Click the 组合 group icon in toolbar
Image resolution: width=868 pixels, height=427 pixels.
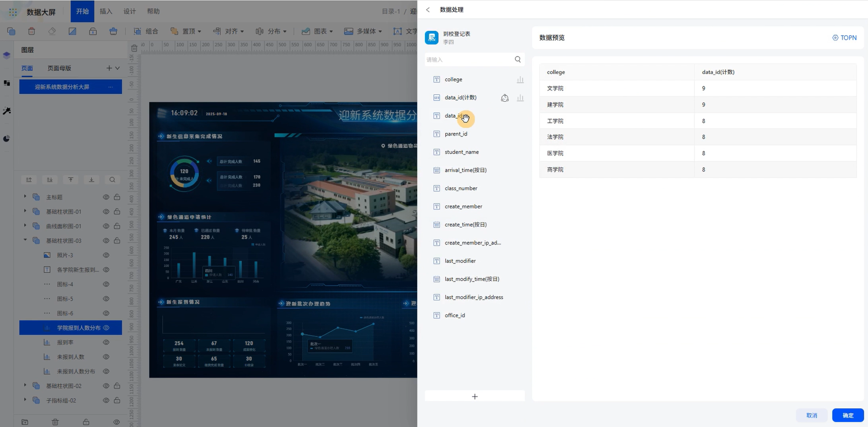(137, 31)
